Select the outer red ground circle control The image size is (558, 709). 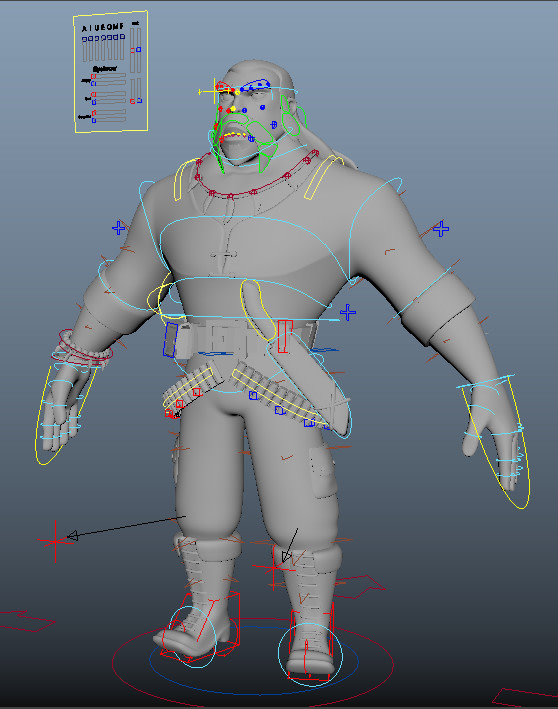(x=253, y=665)
